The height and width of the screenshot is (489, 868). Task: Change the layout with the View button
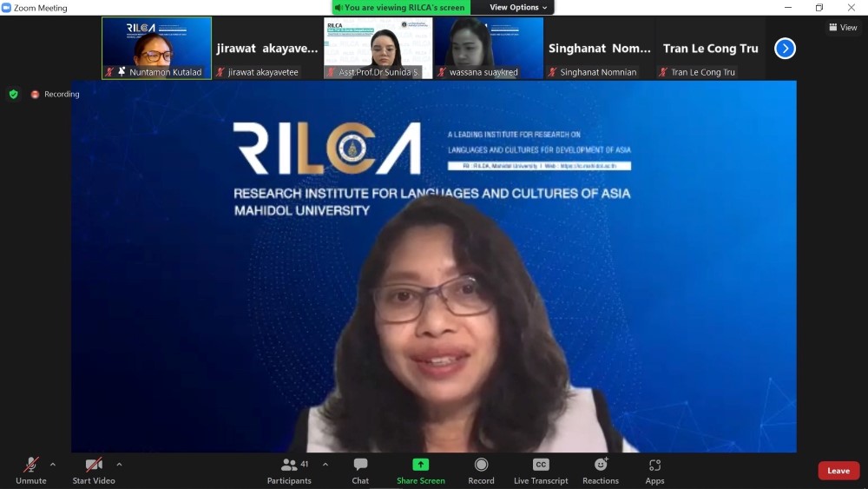[843, 27]
